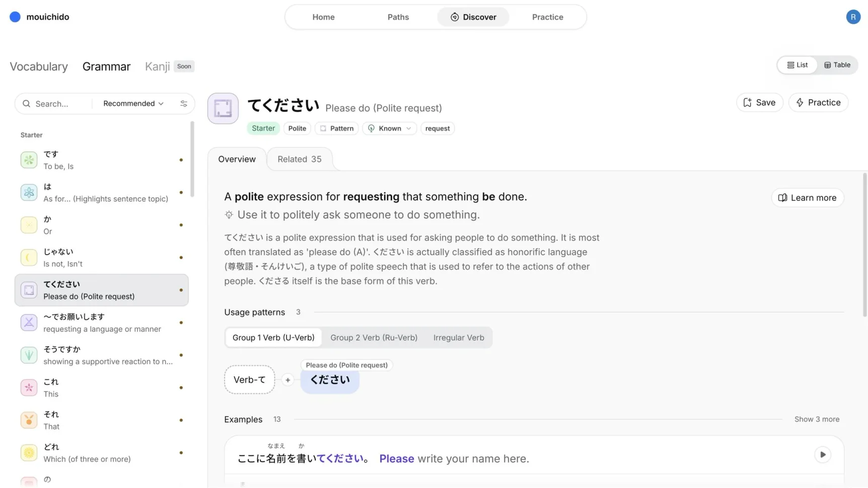This screenshot has height=488, width=868.
Task: Click the grammar list scrollbar
Action: [192, 159]
